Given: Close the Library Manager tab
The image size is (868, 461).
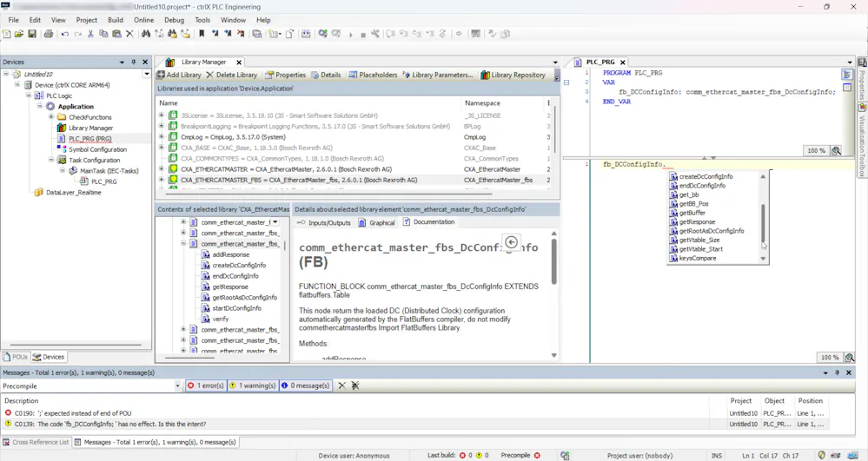Looking at the screenshot, I should click(x=239, y=62).
